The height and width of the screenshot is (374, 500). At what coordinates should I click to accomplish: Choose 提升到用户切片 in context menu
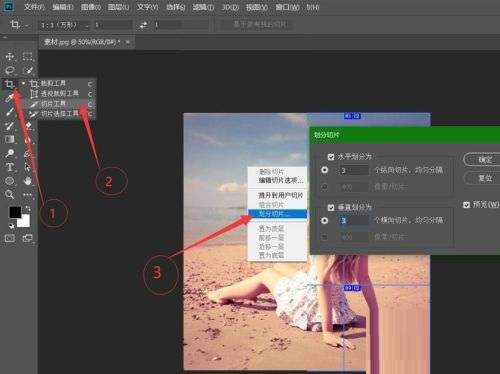coord(277,195)
